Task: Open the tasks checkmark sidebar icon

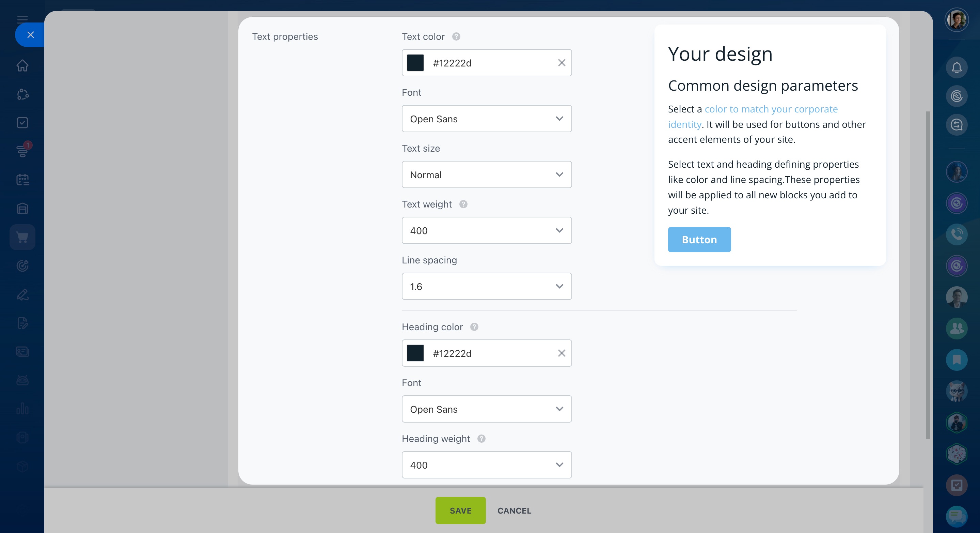Action: [x=22, y=123]
